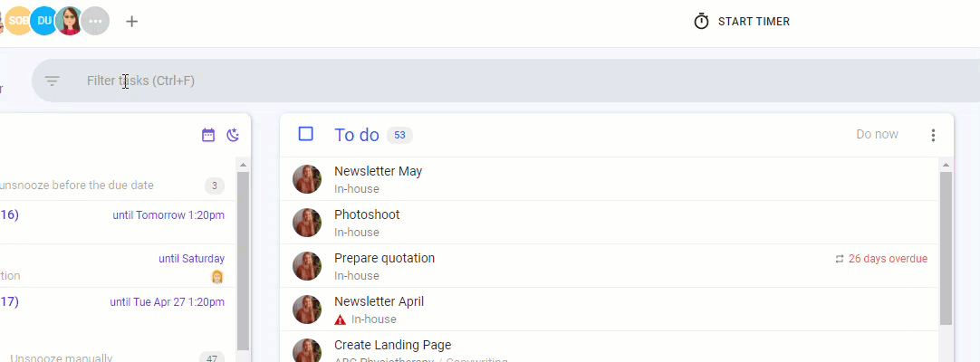Click the moon snooze icon

[x=233, y=135]
